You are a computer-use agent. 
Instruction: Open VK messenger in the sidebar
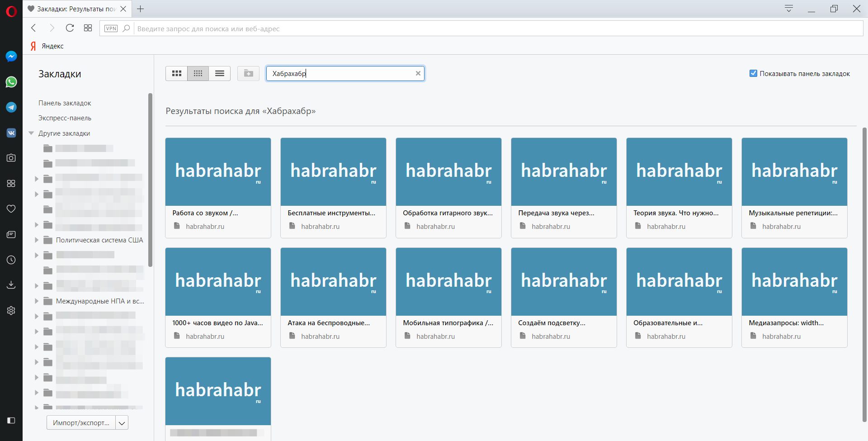click(x=11, y=133)
